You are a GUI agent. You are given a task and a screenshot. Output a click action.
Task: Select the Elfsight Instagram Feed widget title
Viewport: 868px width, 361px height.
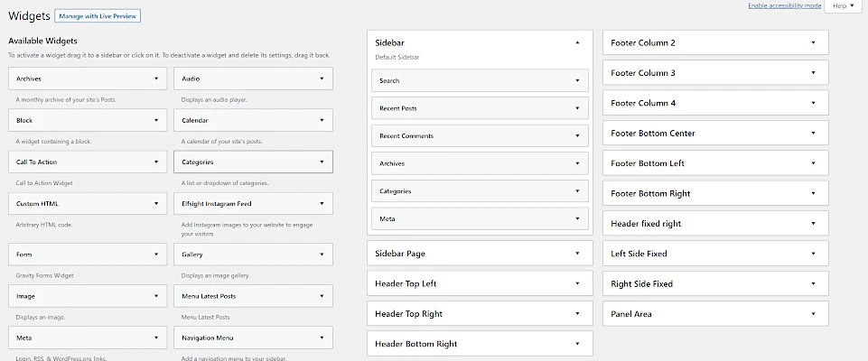pyautogui.click(x=217, y=203)
